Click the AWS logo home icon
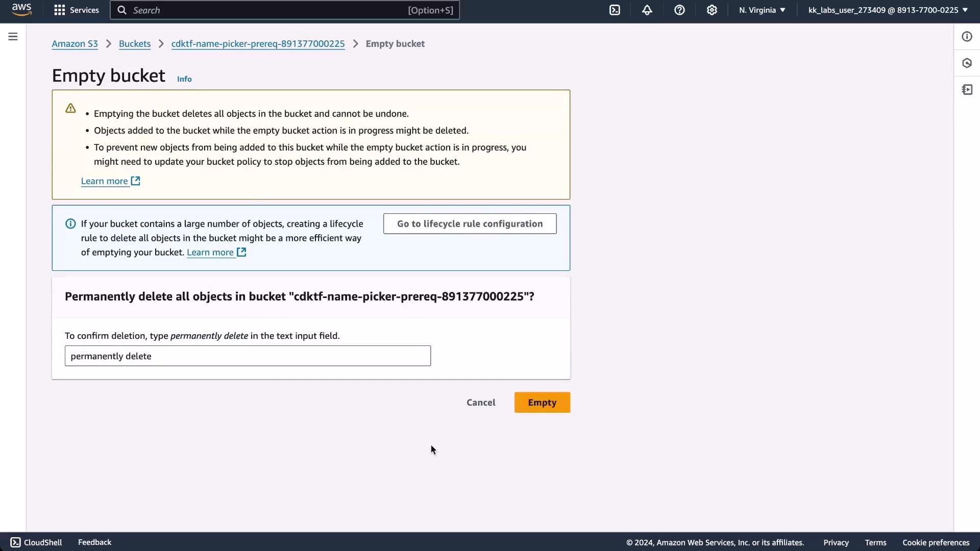 [21, 10]
